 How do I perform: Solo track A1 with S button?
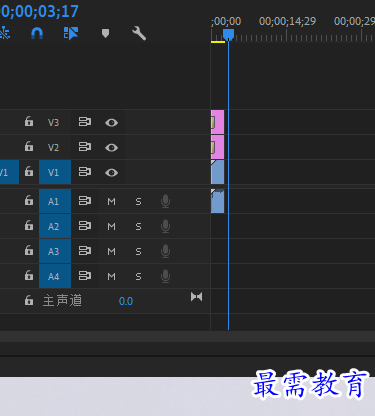(x=138, y=201)
